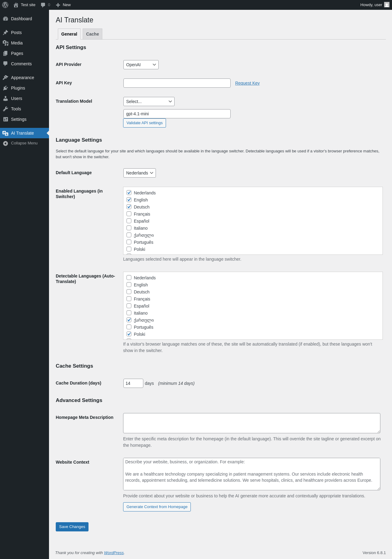Follow the Request Key link
This screenshot has width=392, height=559.
click(x=247, y=83)
